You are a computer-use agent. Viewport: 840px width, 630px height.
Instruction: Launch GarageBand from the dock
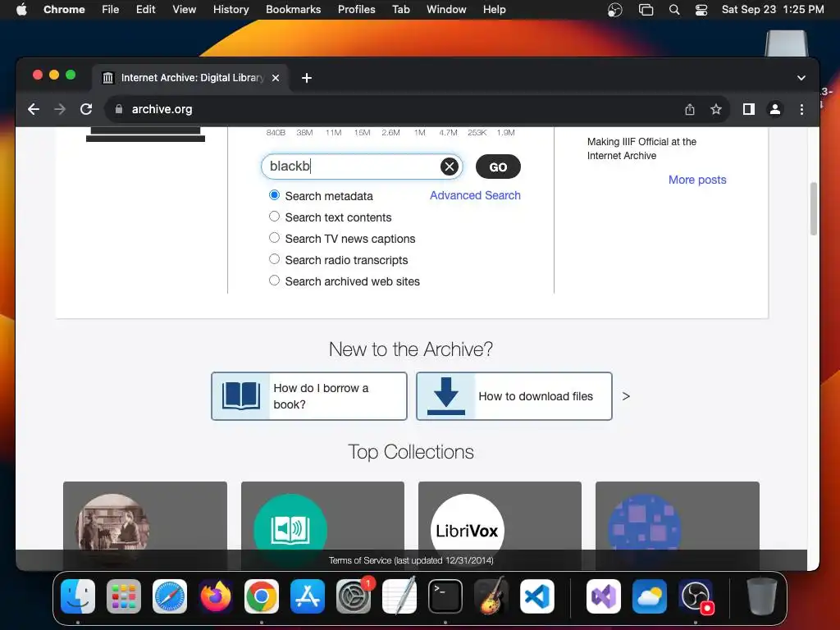[491, 596]
